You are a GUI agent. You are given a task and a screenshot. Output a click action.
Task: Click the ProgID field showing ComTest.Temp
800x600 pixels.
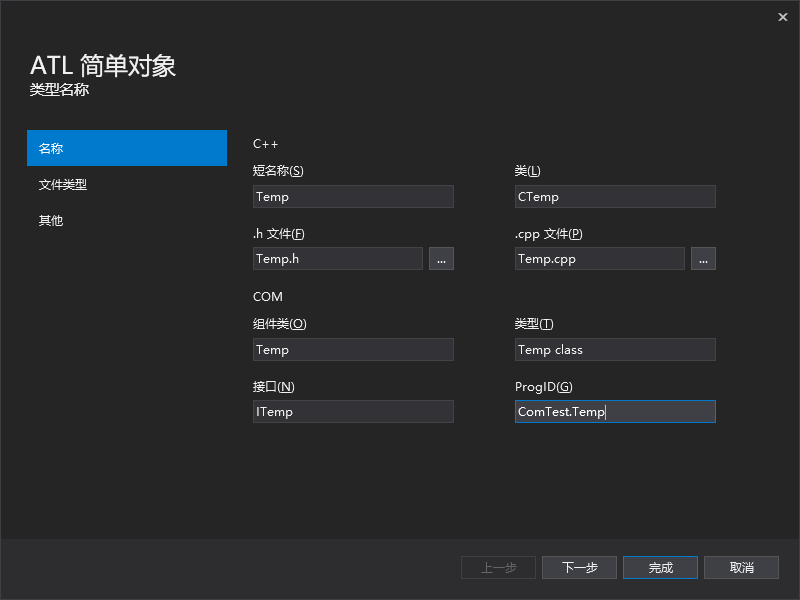(615, 411)
